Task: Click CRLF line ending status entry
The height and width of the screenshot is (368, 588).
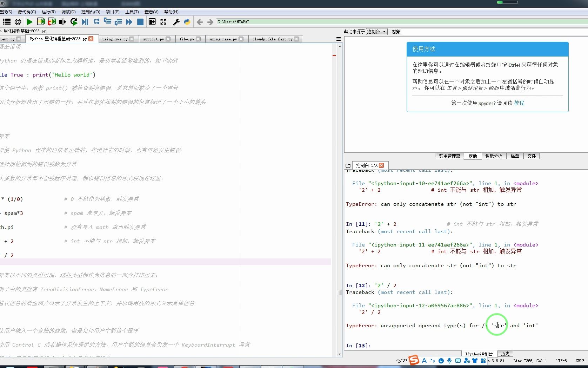Action: (580, 361)
